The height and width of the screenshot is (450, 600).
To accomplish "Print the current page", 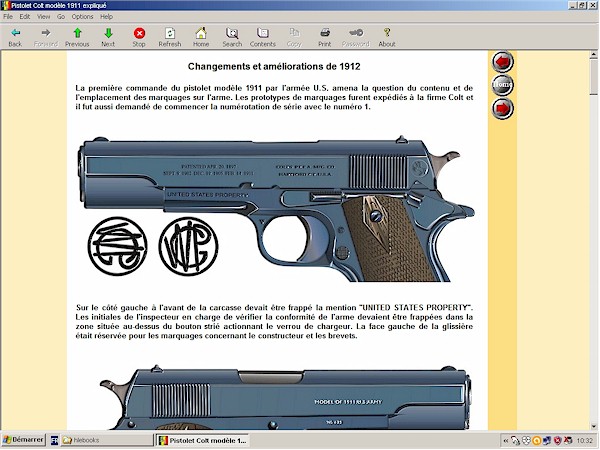I will (324, 37).
